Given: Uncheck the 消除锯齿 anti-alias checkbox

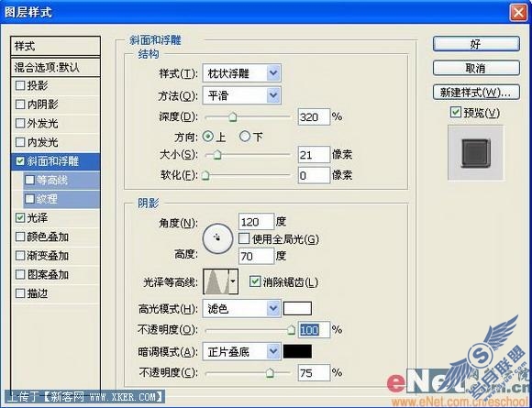Looking at the screenshot, I should click(x=254, y=281).
